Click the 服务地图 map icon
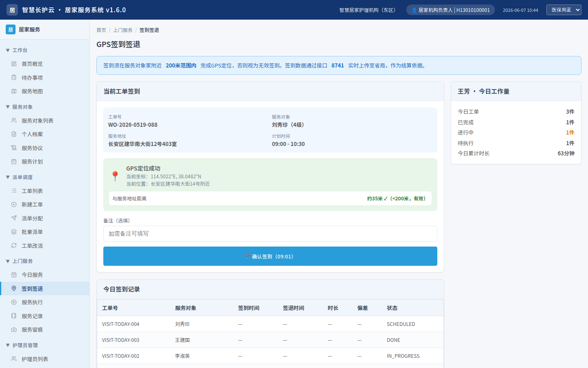This screenshot has height=368, width=588. pos(14,91)
